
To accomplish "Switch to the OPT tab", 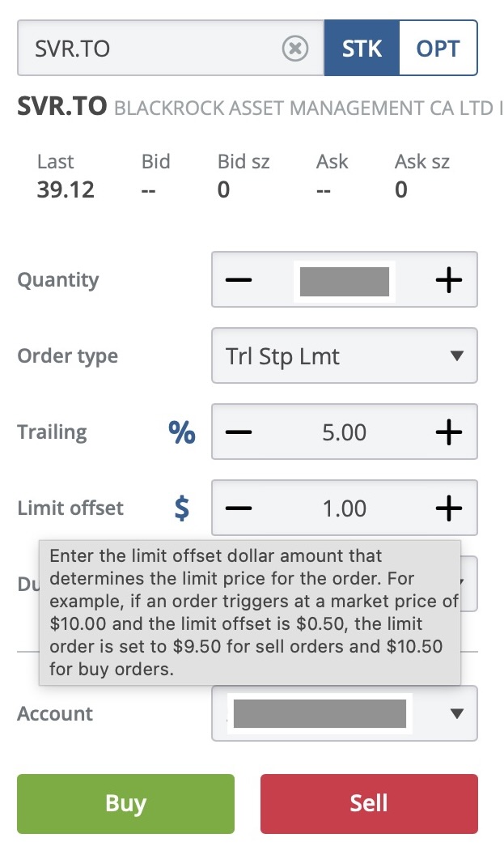I will (438, 49).
